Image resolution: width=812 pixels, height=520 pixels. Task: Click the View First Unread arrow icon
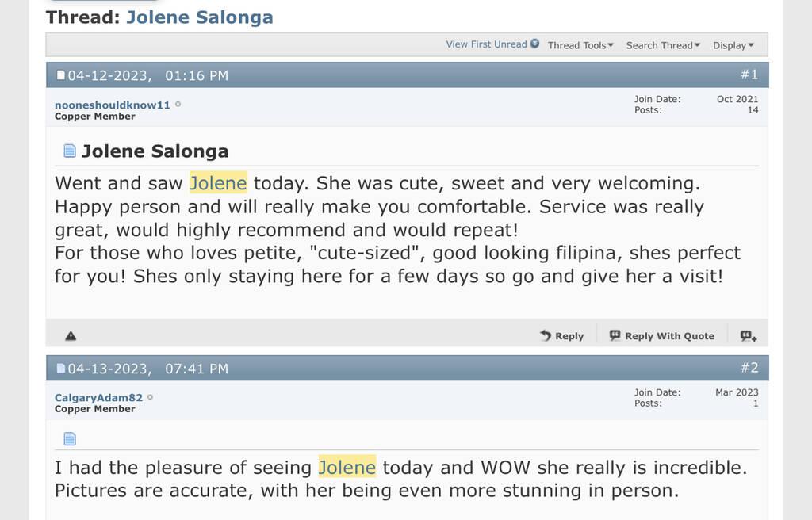pos(535,44)
